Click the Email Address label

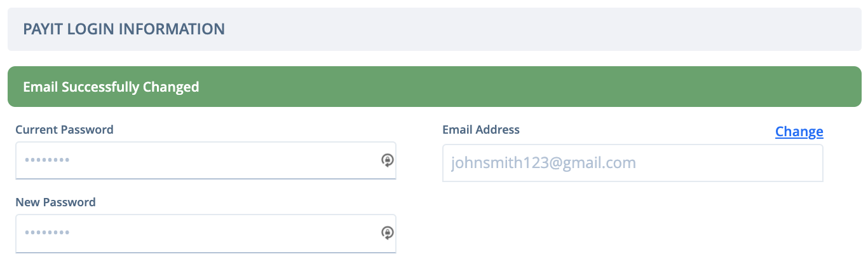click(481, 130)
